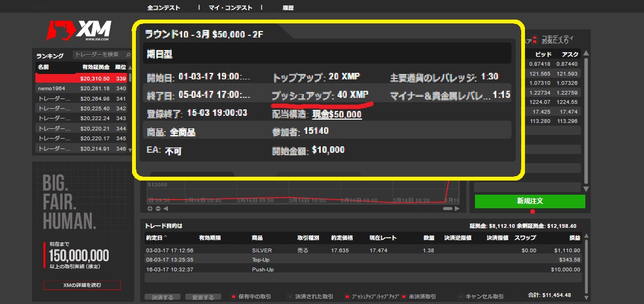Switch to 履歴 tab
Image resolution: width=644 pixels, height=304 pixels.
click(288, 8)
